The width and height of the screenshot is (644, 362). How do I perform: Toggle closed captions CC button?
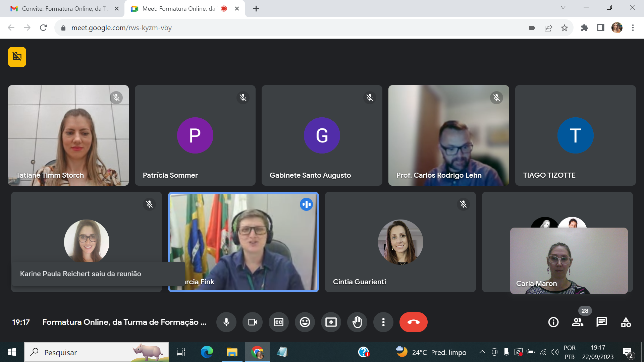click(279, 322)
